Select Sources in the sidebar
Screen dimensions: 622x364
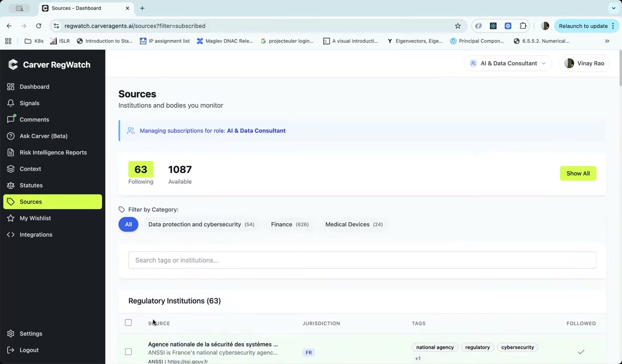52,202
